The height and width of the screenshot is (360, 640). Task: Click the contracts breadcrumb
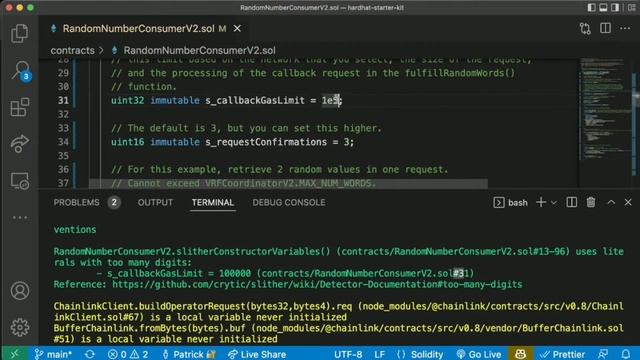coord(72,50)
